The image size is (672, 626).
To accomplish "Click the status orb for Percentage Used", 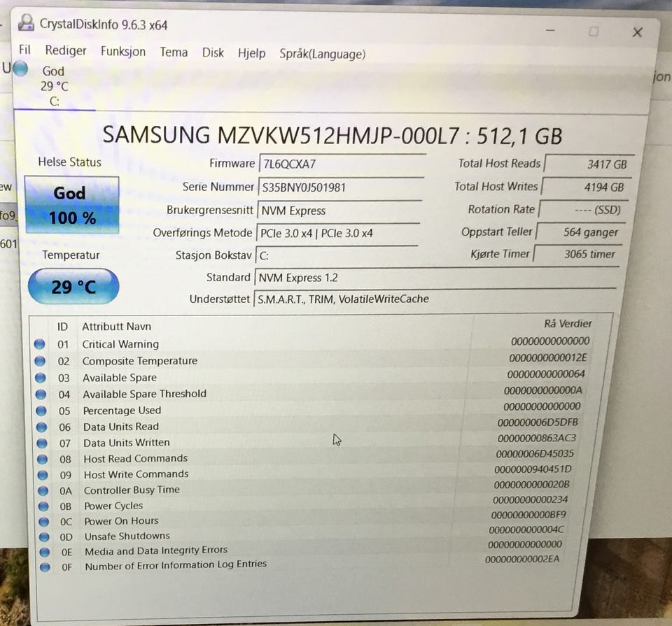I will click(x=41, y=411).
